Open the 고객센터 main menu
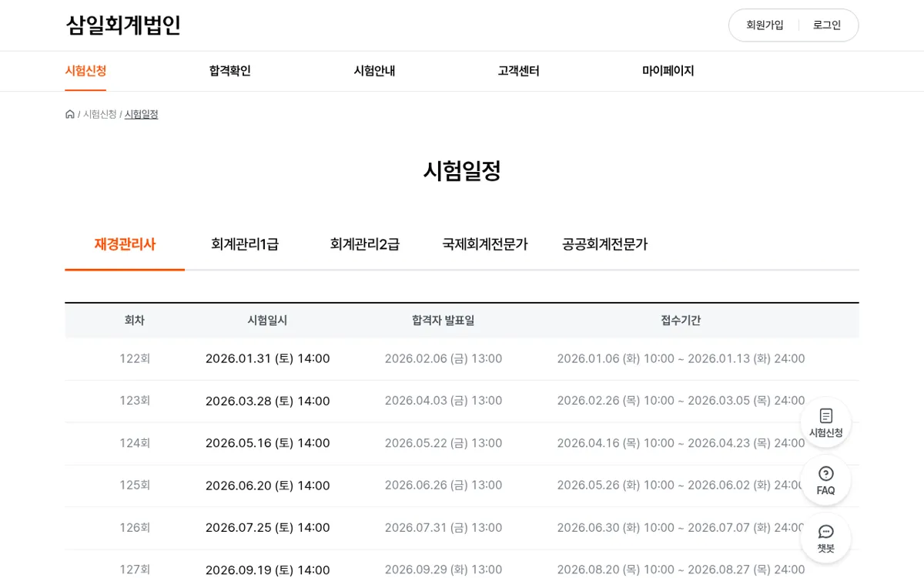The height and width of the screenshot is (578, 924). pyautogui.click(x=518, y=71)
